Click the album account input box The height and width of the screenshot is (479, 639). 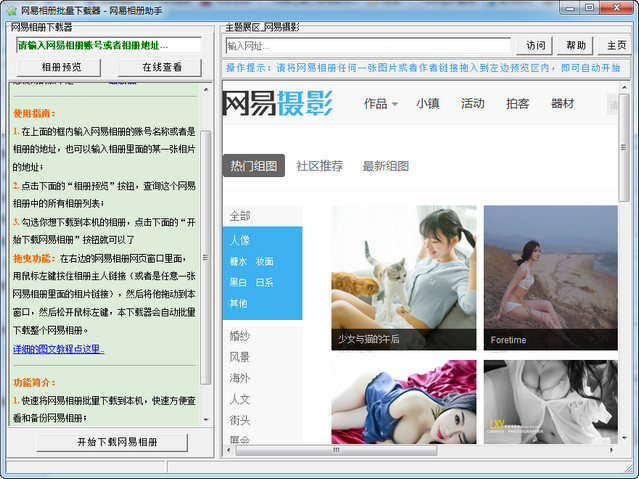point(108,45)
